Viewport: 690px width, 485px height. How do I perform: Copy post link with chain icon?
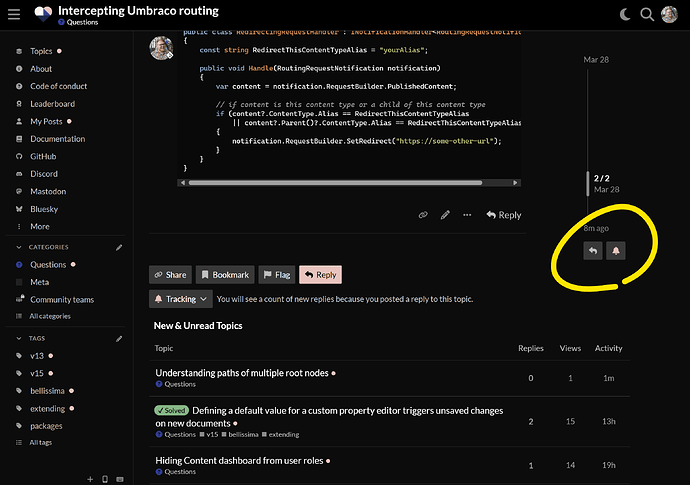(423, 215)
